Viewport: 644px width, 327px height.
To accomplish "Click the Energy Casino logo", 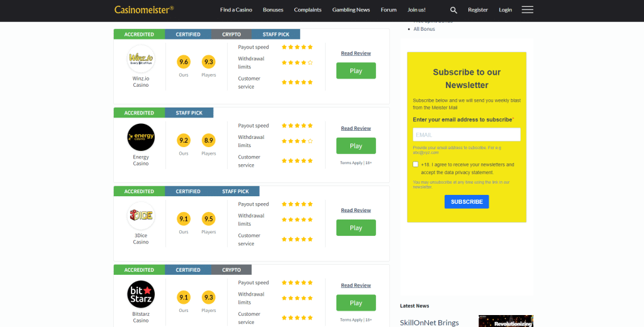I will click(x=141, y=137).
